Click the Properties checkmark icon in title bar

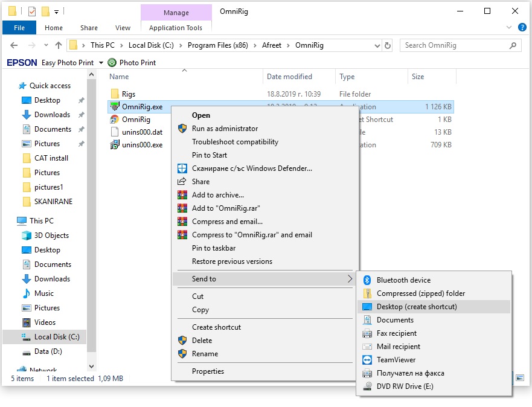[32, 11]
